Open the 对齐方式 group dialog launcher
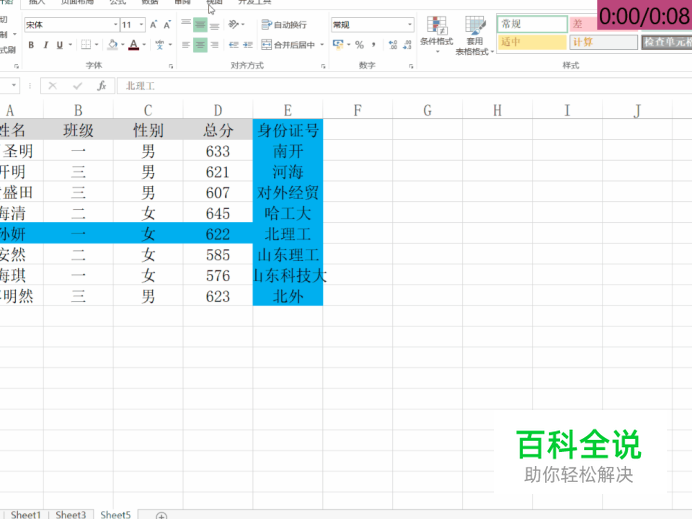The width and height of the screenshot is (692, 519). [x=323, y=66]
